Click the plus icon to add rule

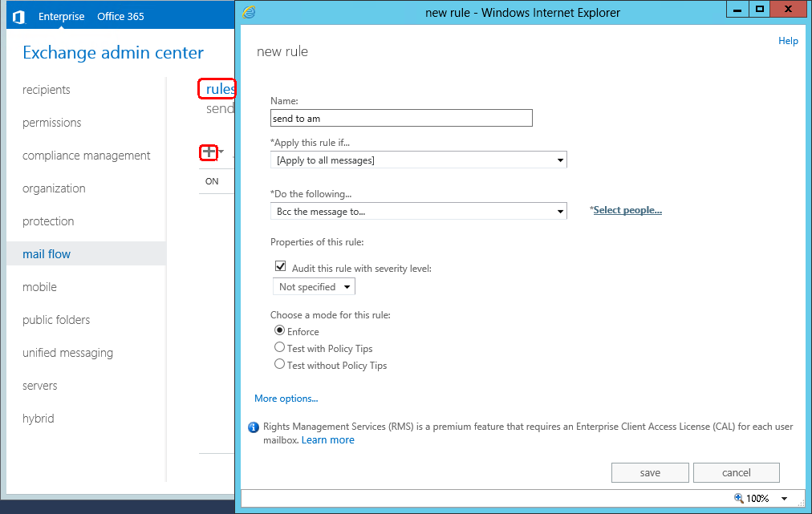[x=209, y=152]
